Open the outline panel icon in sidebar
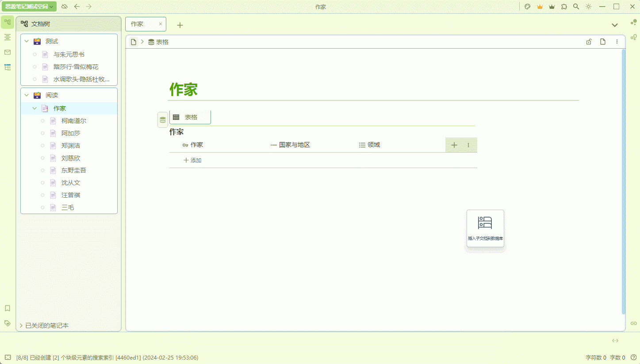Image resolution: width=640 pixels, height=364 pixels. pos(7,37)
